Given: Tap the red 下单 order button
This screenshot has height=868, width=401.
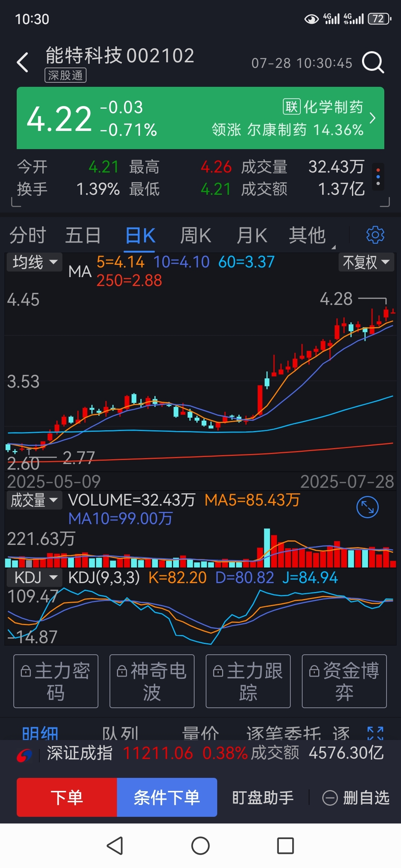Looking at the screenshot, I should click(x=67, y=797).
